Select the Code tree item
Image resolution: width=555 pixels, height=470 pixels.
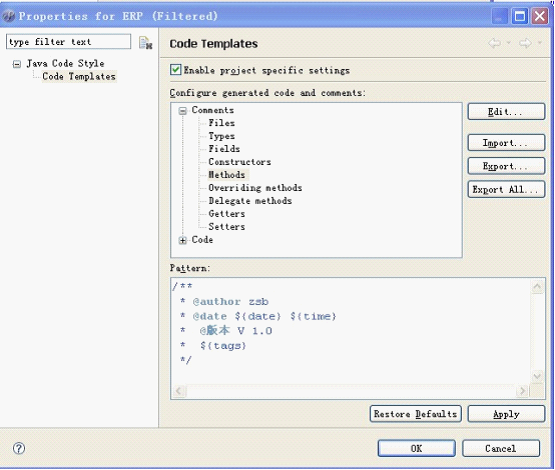202,240
